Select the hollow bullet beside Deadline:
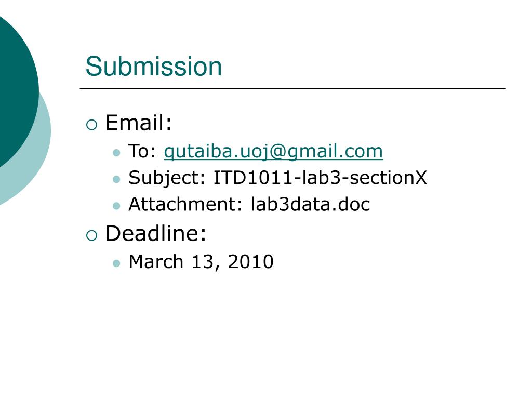532x399 pixels. point(91,235)
